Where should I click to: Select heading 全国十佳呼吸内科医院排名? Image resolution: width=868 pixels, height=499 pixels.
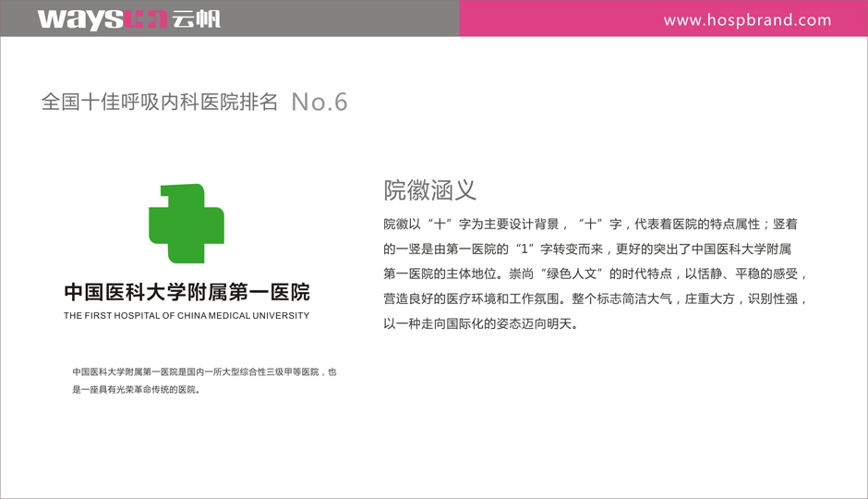tap(160, 102)
